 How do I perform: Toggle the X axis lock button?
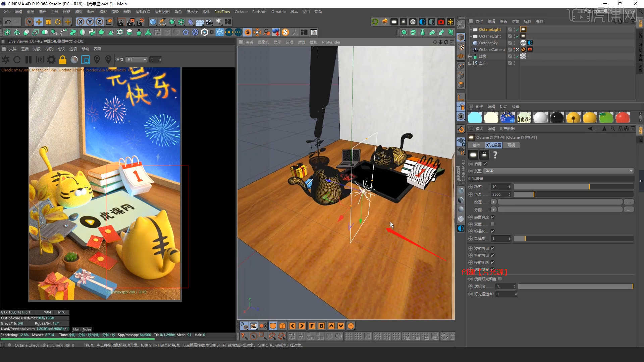click(x=80, y=22)
